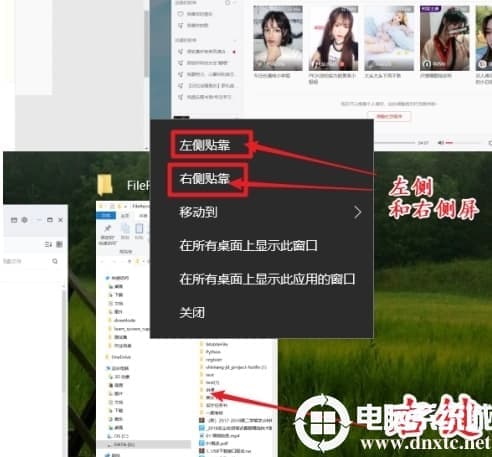Open the playlist row with red dot
Viewport: 492px width, 457px height.
[x=207, y=52]
